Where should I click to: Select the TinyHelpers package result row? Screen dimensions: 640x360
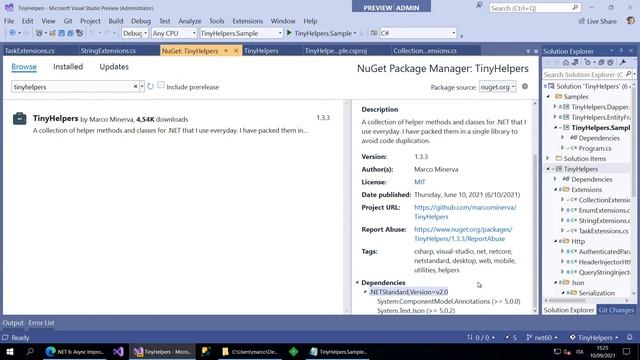(x=173, y=124)
